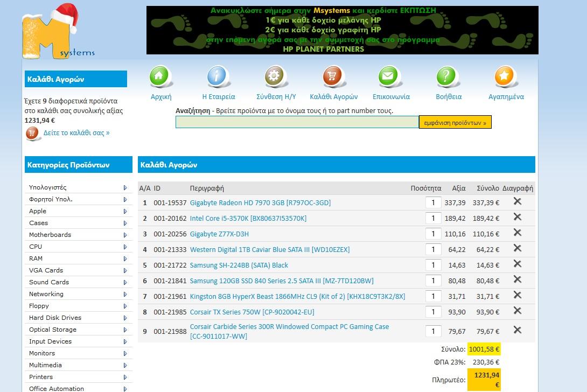587x392 pixels.
Task: Remove Corsair TX Series 750W from cart
Action: point(518,311)
